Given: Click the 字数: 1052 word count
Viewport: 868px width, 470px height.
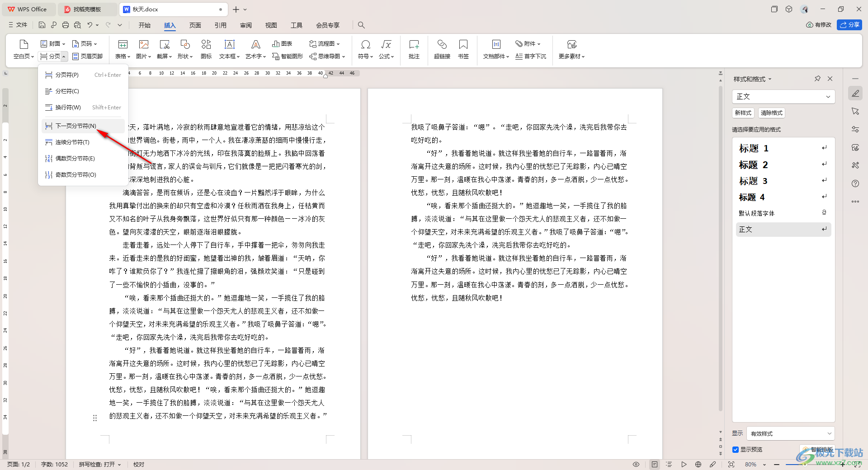Looking at the screenshot, I should 54,465.
